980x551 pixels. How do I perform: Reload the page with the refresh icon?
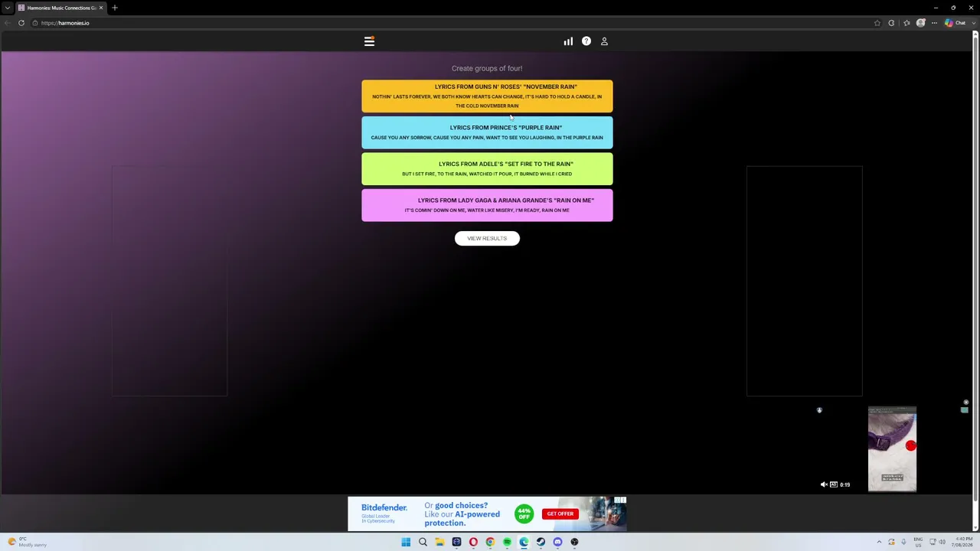pos(21,23)
